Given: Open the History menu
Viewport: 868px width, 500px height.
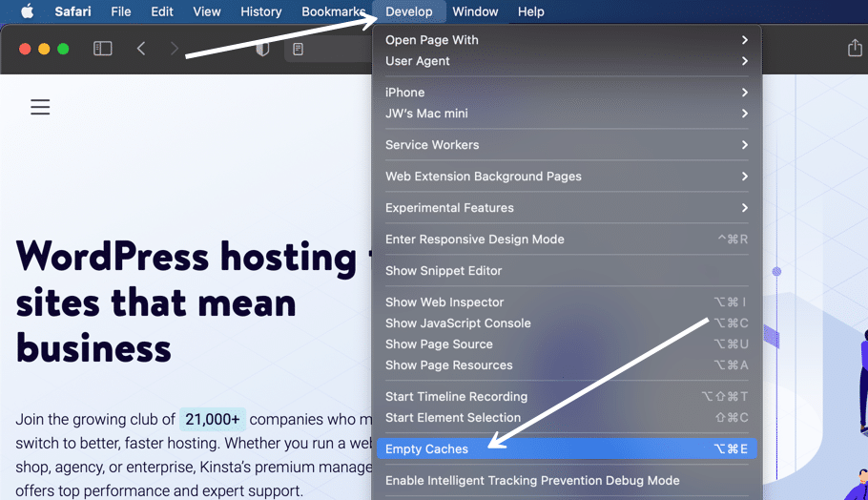Looking at the screenshot, I should pyautogui.click(x=260, y=11).
